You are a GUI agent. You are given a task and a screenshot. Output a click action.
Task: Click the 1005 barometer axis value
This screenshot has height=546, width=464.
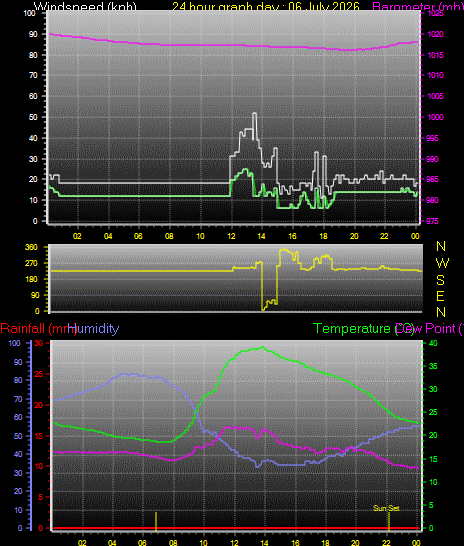(x=435, y=96)
